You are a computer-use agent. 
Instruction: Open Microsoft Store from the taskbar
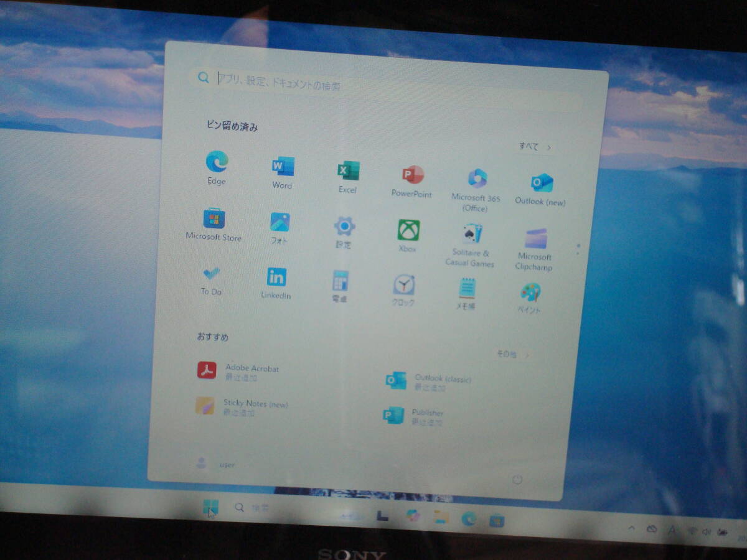pyautogui.click(x=496, y=521)
